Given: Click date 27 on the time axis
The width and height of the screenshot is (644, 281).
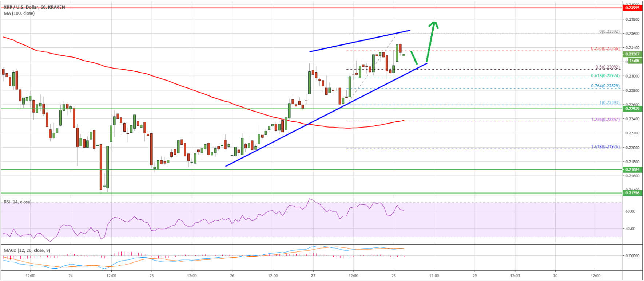Looking at the screenshot, I should click(x=313, y=276).
